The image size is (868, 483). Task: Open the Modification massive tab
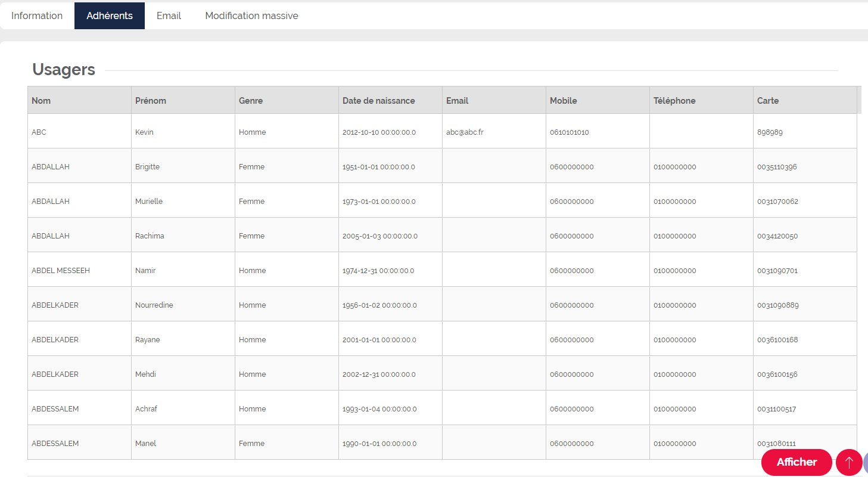[251, 16]
